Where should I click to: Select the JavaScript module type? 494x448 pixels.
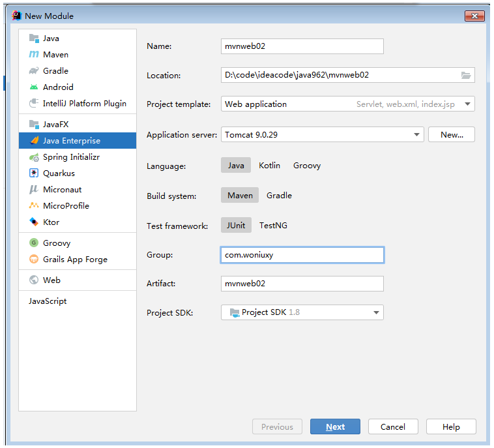[x=78, y=301]
